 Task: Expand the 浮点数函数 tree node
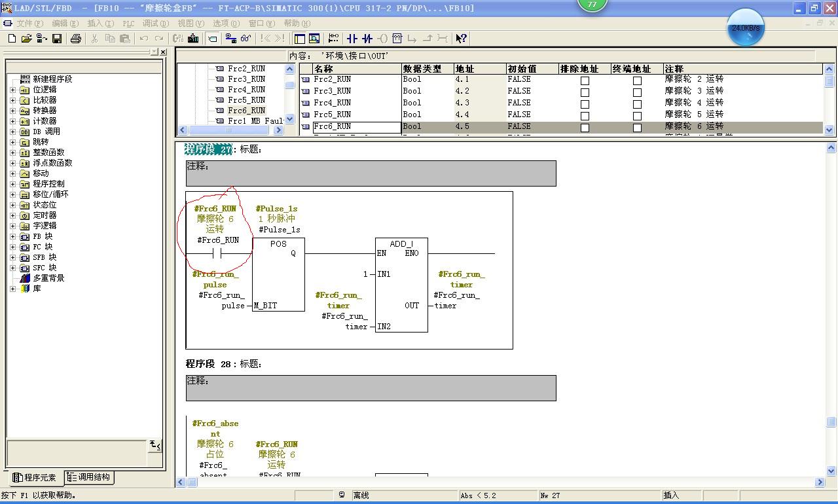pos(12,163)
